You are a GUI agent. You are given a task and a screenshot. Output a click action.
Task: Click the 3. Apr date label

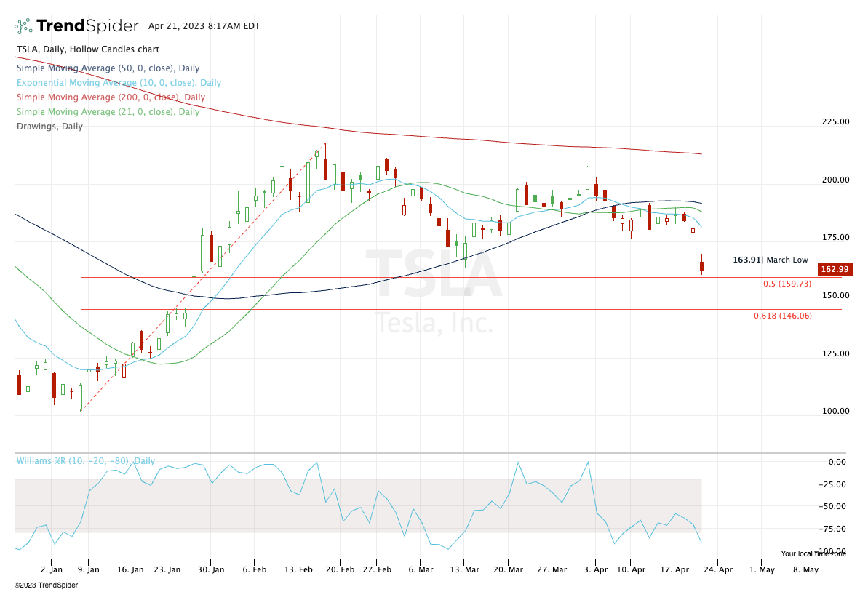(596, 570)
